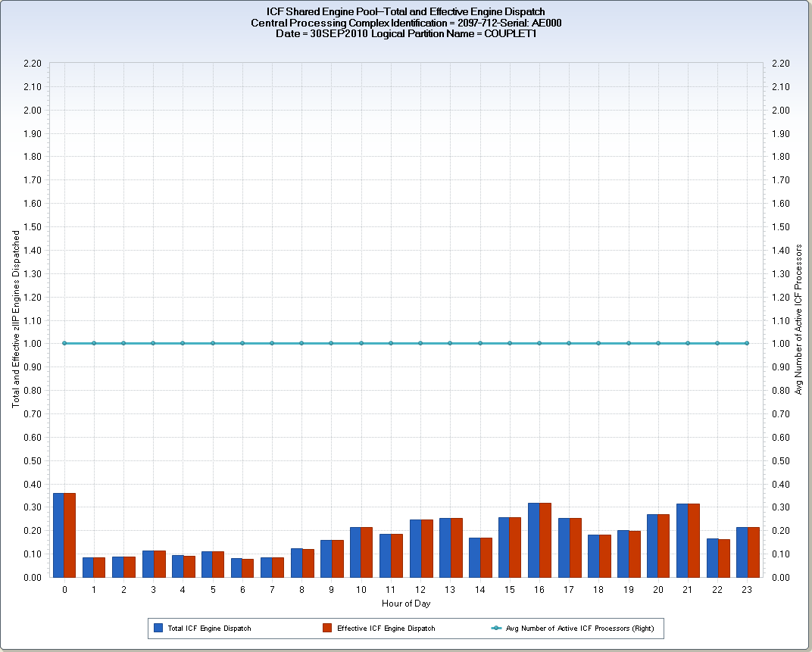Click the 'Hour of Day' x-axis title
Viewport: 812px width, 652px height.
[406, 604]
